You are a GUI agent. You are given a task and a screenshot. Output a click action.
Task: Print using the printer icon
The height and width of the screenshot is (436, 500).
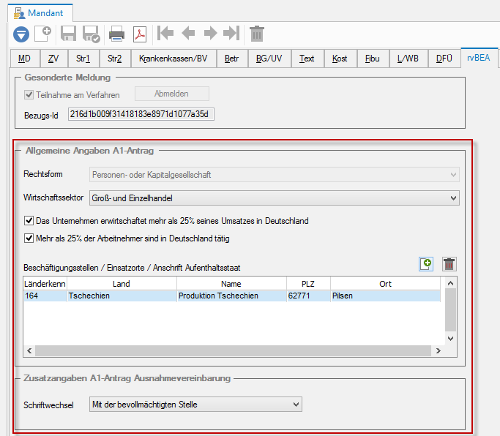[x=117, y=34]
